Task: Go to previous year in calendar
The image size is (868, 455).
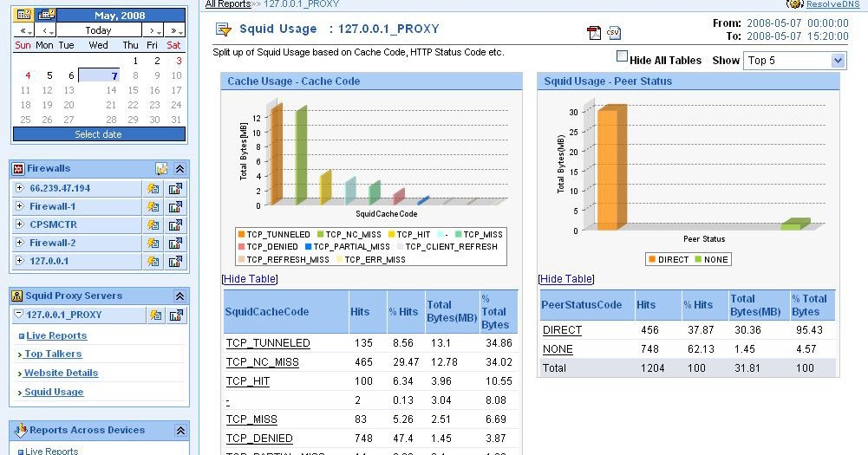Action: pyautogui.click(x=24, y=30)
